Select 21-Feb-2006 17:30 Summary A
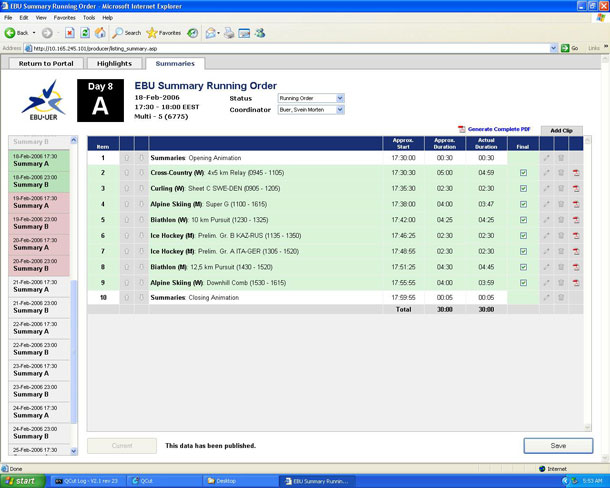 39,286
